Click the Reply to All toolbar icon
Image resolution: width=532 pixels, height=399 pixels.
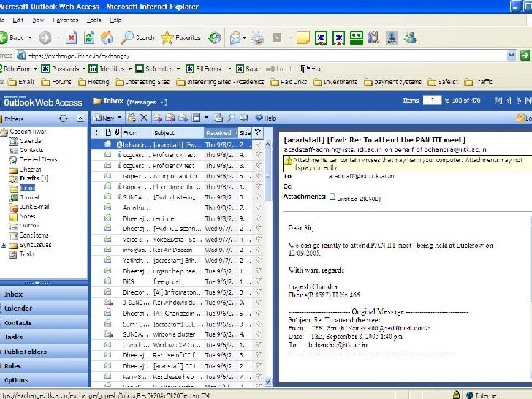pyautogui.click(x=170, y=118)
